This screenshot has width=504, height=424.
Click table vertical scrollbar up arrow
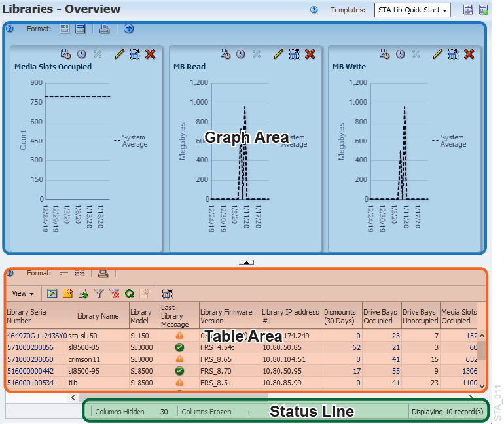click(x=482, y=336)
